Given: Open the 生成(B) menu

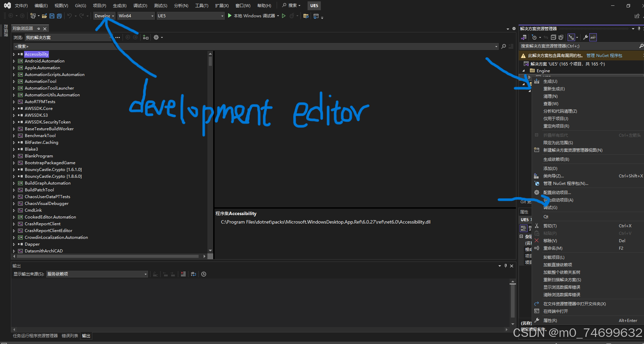Looking at the screenshot, I should pyautogui.click(x=120, y=6).
